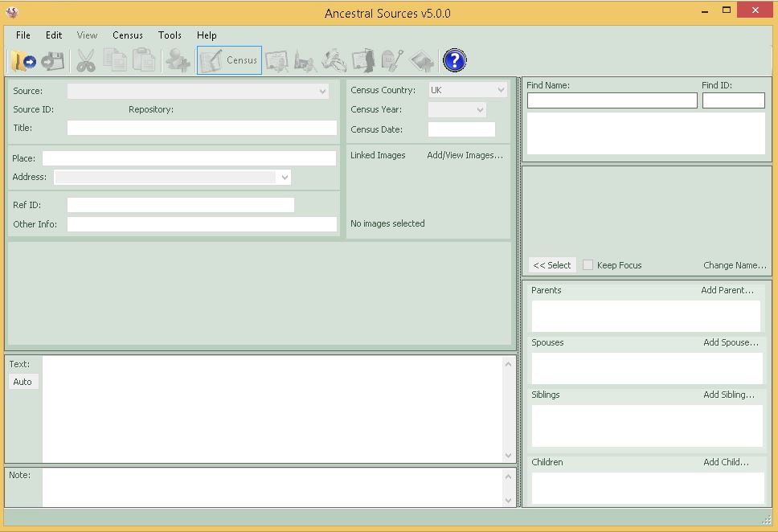The image size is (778, 532).
Task: Click the death certificate record icon
Action: pos(364,60)
